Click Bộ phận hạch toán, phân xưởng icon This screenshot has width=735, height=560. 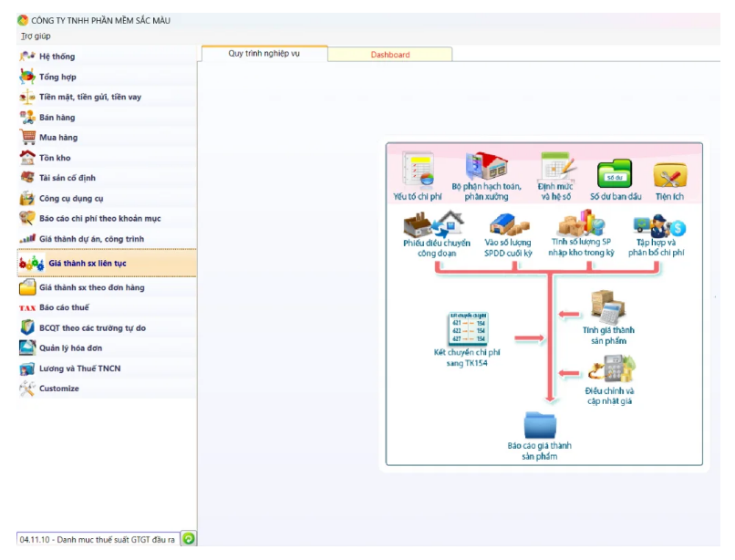487,169
